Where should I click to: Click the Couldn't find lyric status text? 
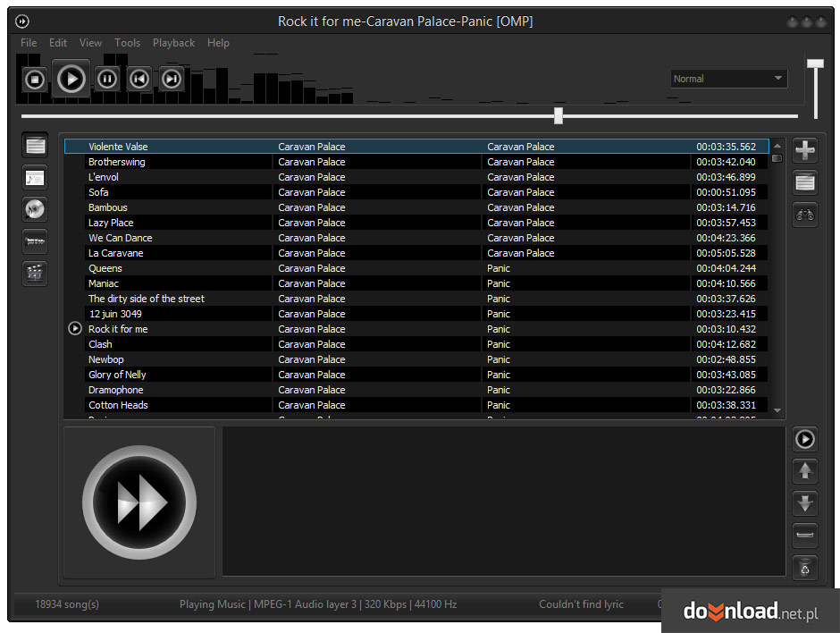[581, 604]
